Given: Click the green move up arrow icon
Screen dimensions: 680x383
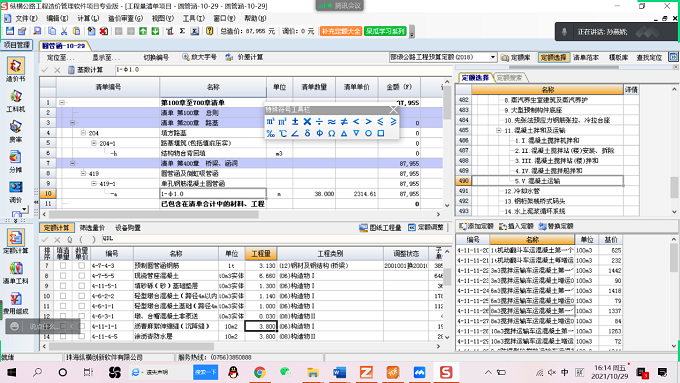Looking at the screenshot, I should click(x=143, y=31).
